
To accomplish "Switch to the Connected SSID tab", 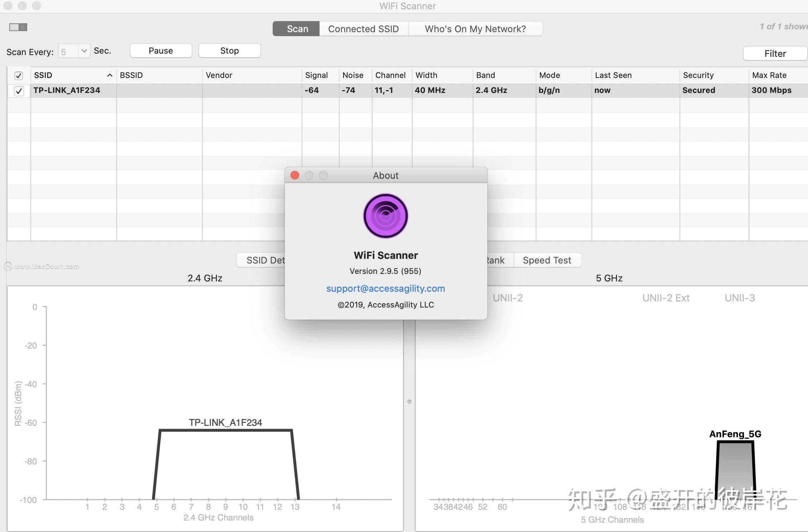I will click(x=364, y=29).
